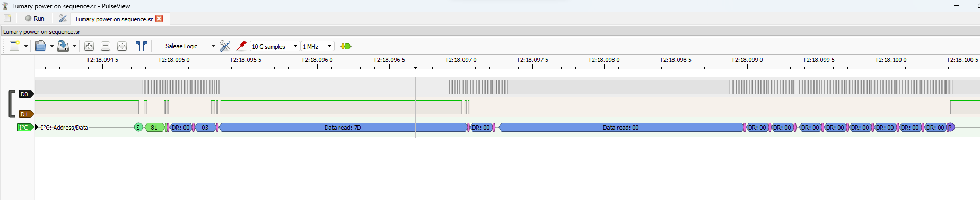Expand the new session dropdown arrow
Screen dimensions: 980x200
[25, 47]
